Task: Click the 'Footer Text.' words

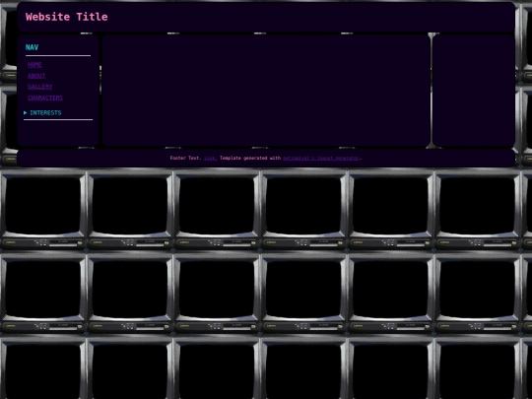Action: (185, 158)
